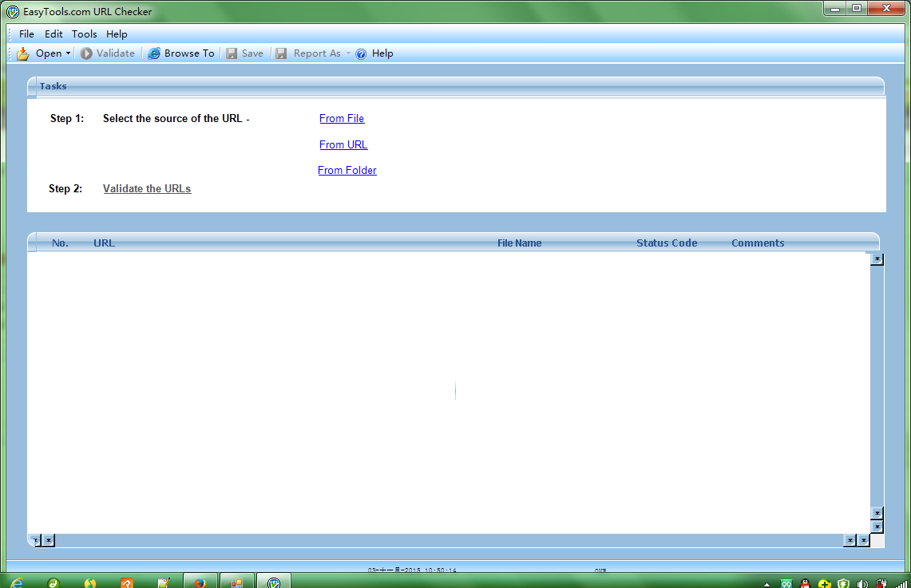Image resolution: width=911 pixels, height=588 pixels.
Task: Open Internet Explorer from the taskbar
Action: tap(16, 582)
